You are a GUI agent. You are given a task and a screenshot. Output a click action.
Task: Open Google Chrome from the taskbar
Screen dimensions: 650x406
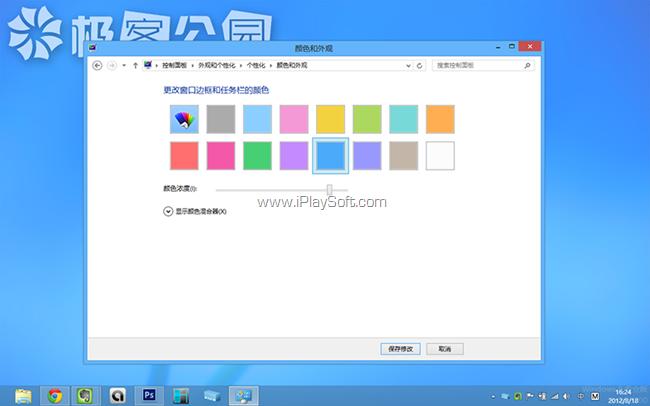[54, 395]
